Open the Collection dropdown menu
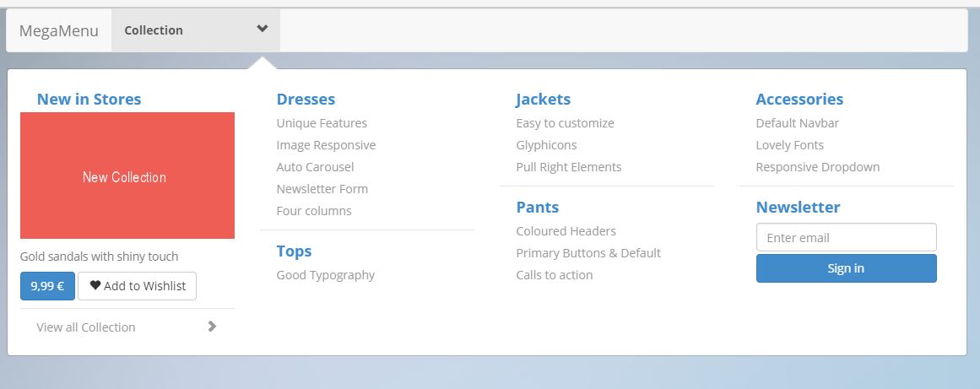 [x=196, y=30]
